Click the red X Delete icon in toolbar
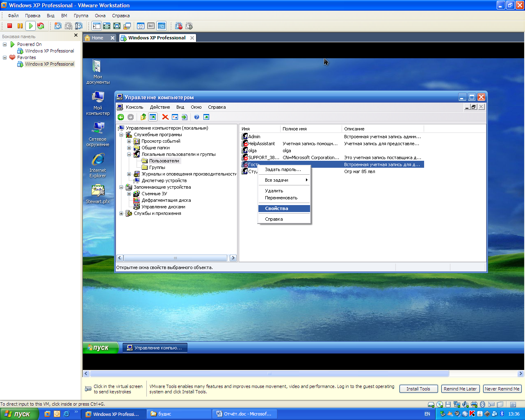 (165, 117)
